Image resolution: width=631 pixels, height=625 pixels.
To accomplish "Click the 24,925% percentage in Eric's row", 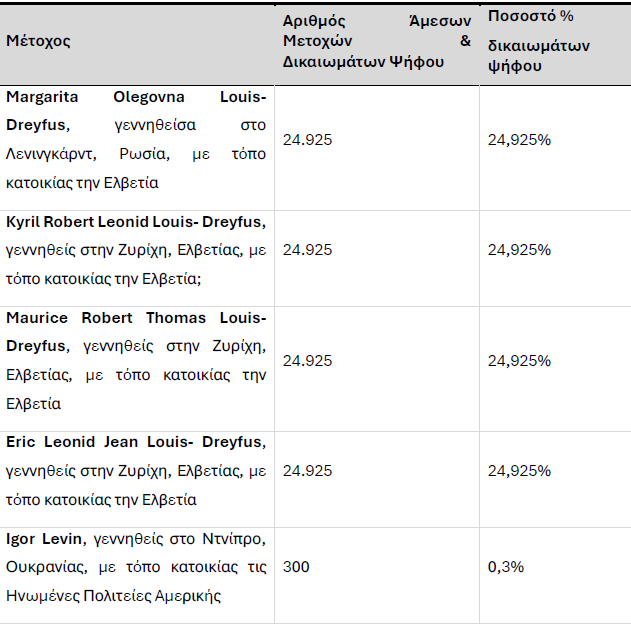I will [519, 470].
